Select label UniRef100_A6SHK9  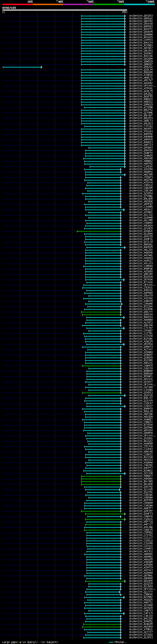click(141, 627)
